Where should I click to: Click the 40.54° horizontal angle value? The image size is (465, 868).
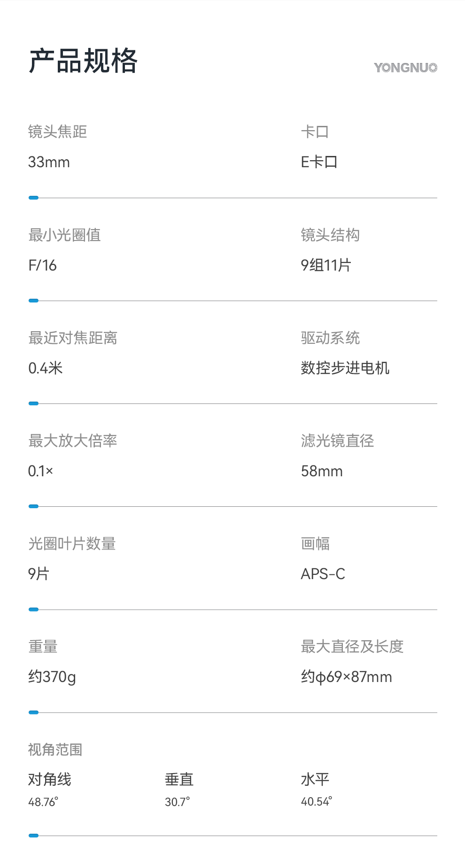[317, 801]
